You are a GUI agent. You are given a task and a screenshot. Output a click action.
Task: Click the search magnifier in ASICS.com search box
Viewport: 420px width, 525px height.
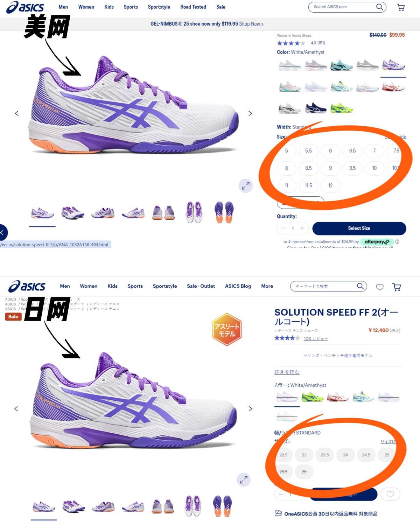coord(379,7)
